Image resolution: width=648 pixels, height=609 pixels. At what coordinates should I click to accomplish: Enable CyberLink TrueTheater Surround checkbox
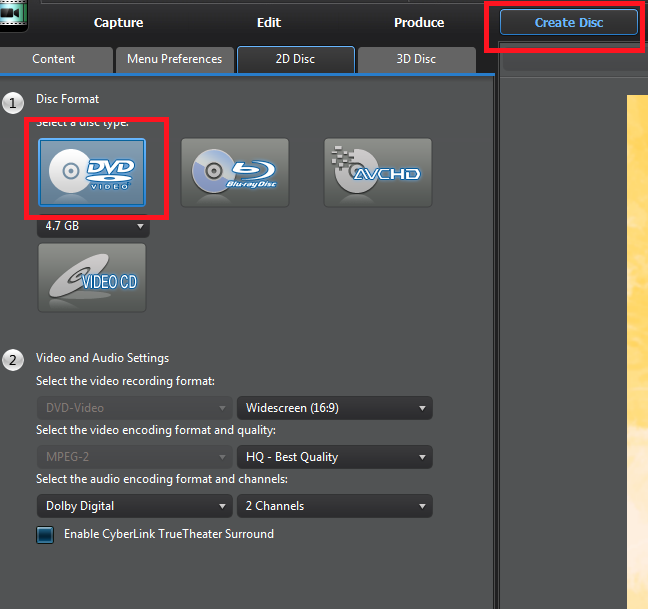[x=45, y=535]
